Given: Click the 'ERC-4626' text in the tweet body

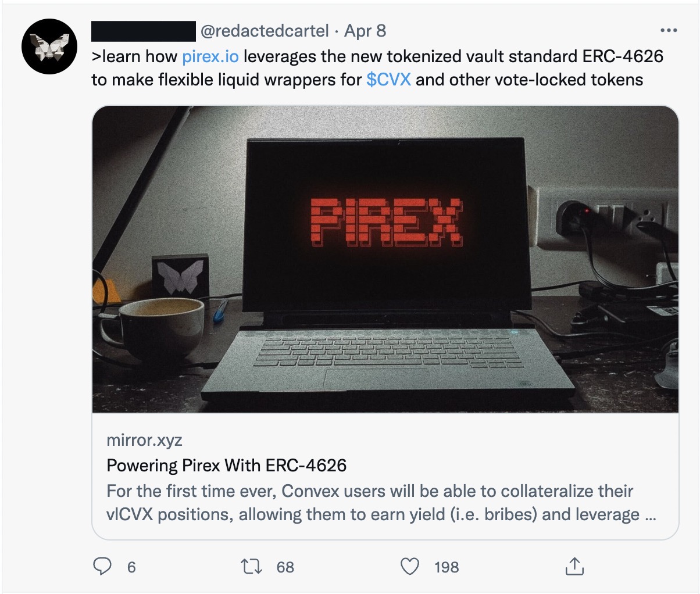Looking at the screenshot, I should pyautogui.click(x=623, y=56).
